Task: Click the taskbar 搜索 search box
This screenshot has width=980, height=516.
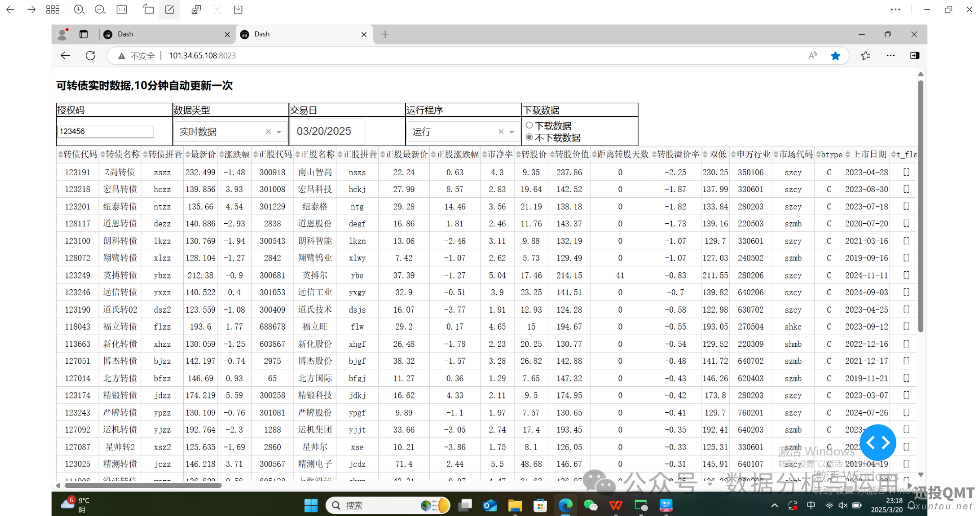Action: [388, 505]
